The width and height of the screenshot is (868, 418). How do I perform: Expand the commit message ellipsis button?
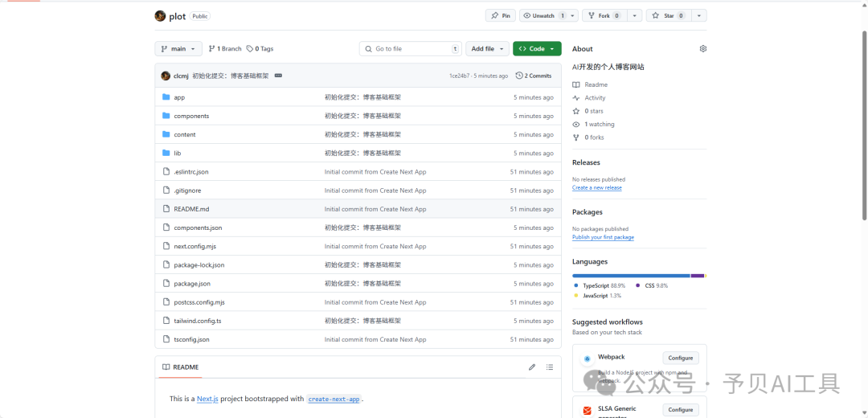pos(278,76)
